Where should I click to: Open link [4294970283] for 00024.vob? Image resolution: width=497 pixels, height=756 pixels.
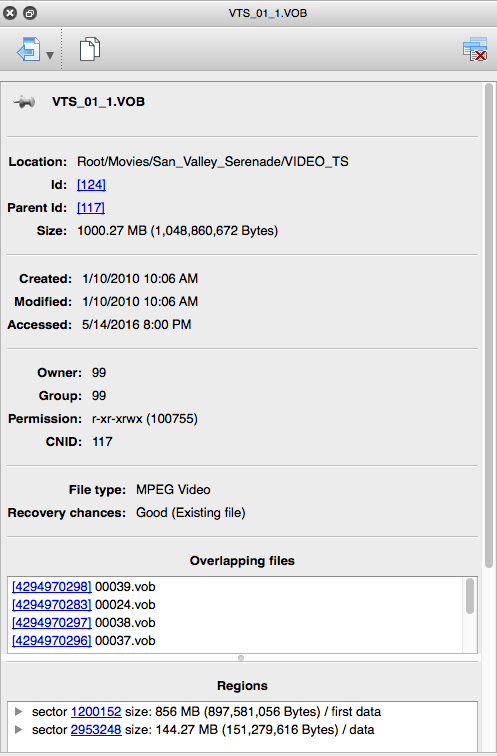(x=52, y=605)
